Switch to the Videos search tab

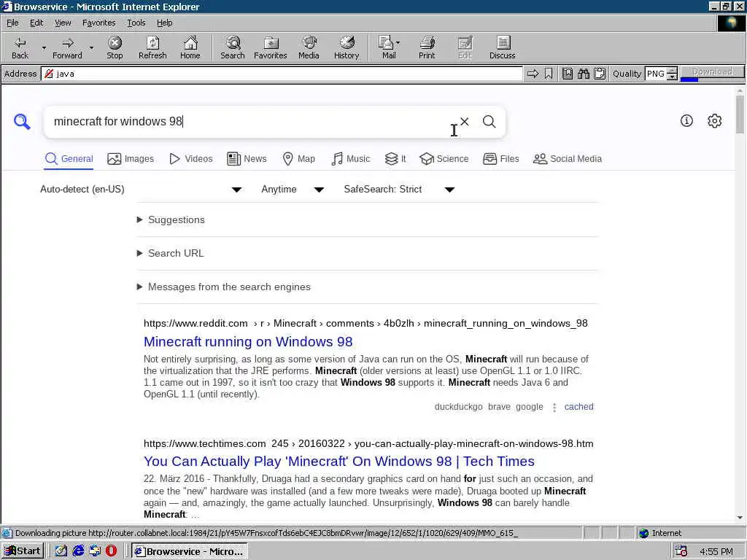pyautogui.click(x=191, y=158)
